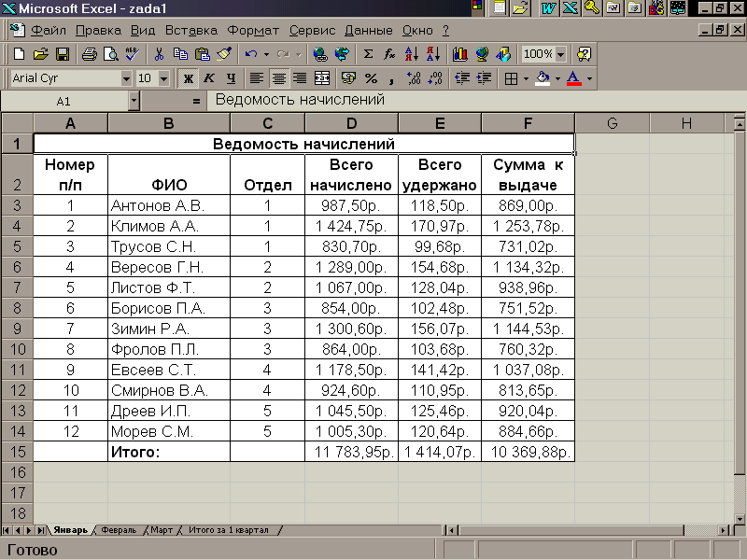Sort descending with Z-A icon
This screenshot has height=560, width=747.
(433, 54)
